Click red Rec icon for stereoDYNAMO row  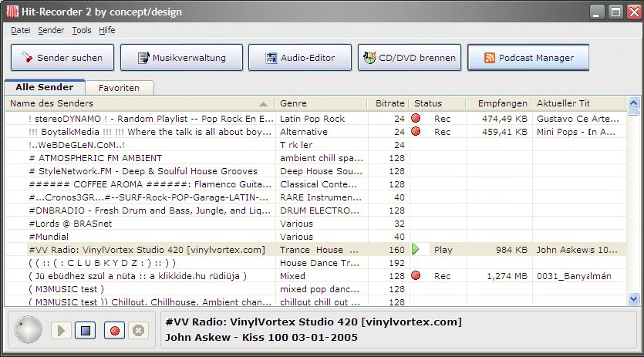[x=416, y=118]
